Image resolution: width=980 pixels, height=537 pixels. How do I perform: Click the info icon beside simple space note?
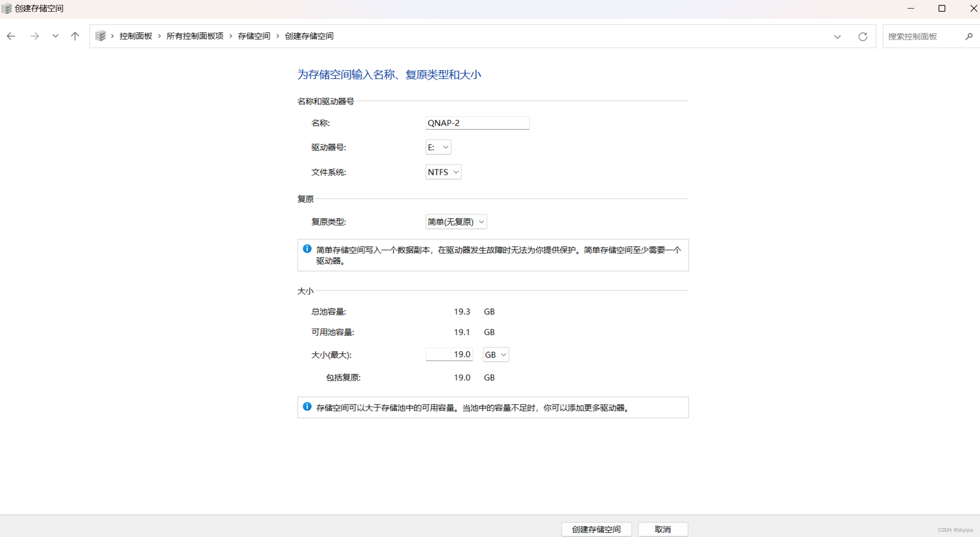pyautogui.click(x=307, y=249)
